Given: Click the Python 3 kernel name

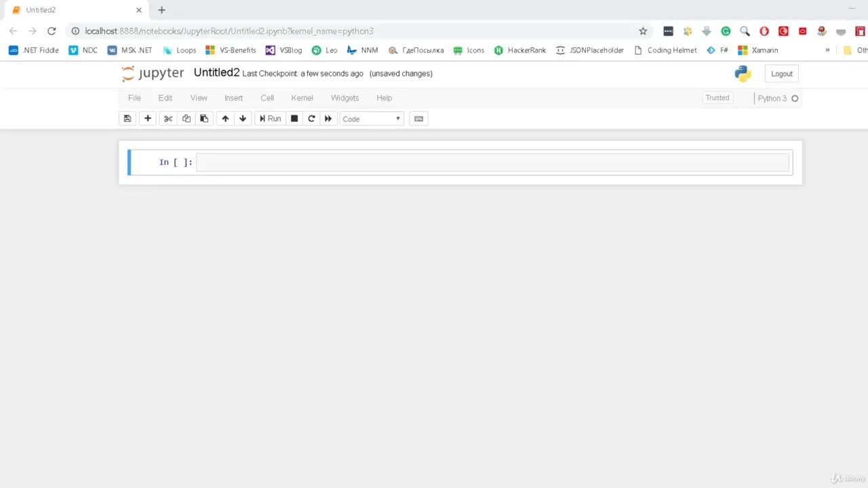Looking at the screenshot, I should [x=772, y=98].
